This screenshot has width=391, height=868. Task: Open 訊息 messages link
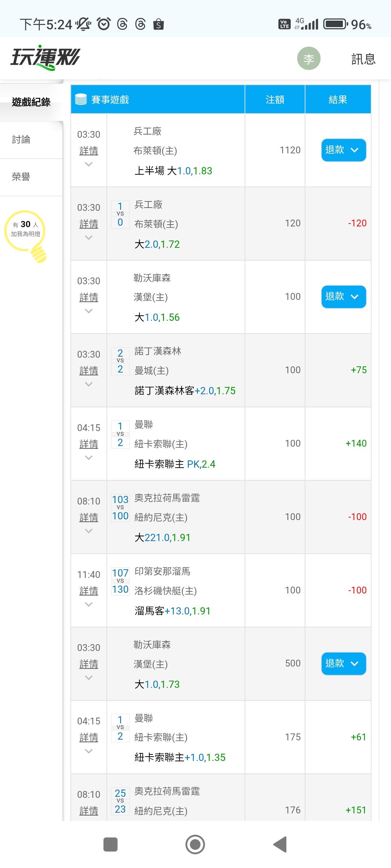[363, 59]
